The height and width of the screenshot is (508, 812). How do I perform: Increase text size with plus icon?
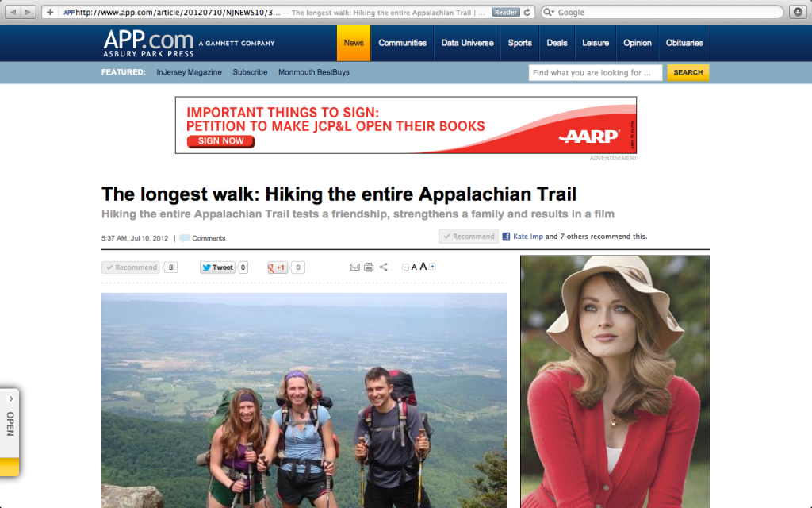(432, 267)
